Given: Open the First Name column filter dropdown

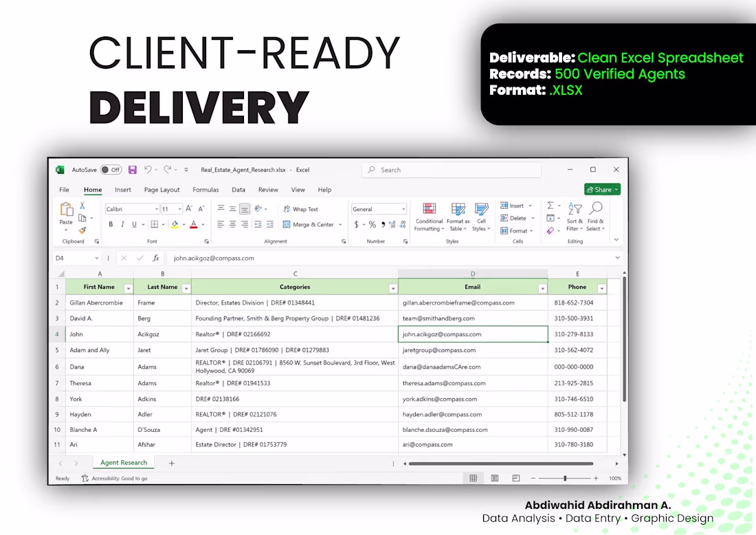Looking at the screenshot, I should 129,288.
